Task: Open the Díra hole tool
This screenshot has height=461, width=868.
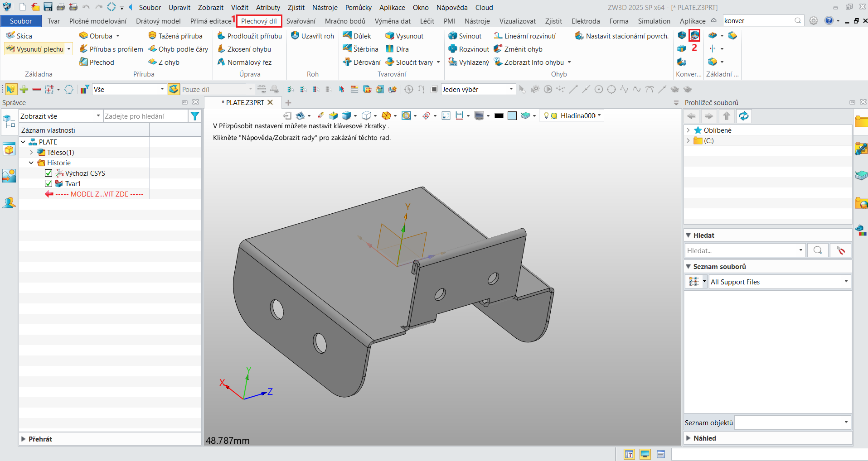Action: (397, 49)
